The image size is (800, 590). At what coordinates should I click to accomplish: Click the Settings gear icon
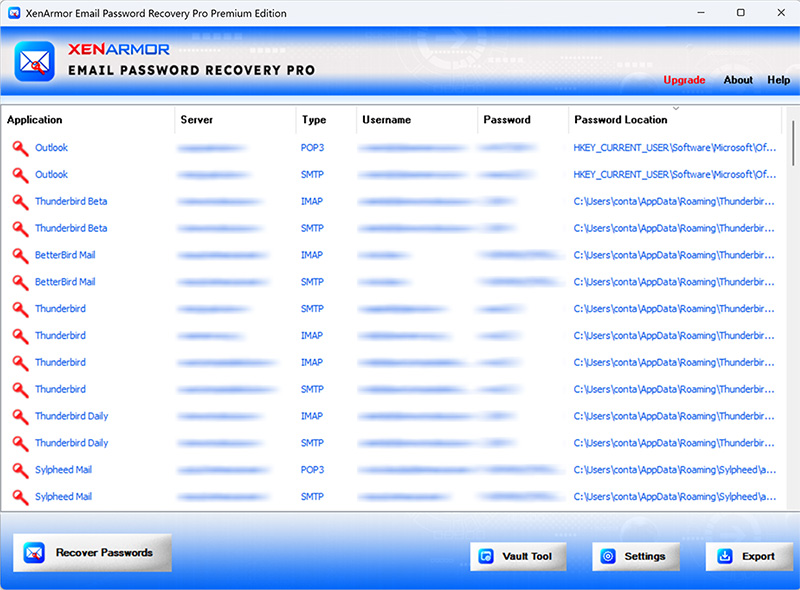608,556
